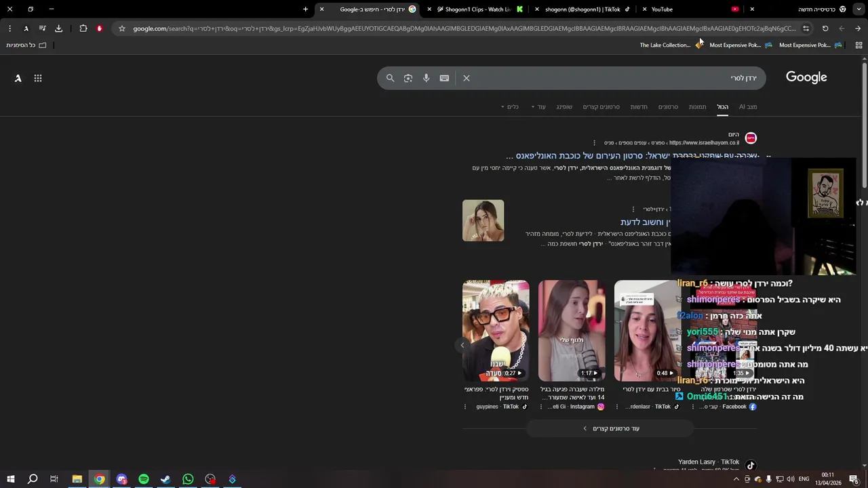
Task: Open the notification center icon
Action: tap(854, 479)
